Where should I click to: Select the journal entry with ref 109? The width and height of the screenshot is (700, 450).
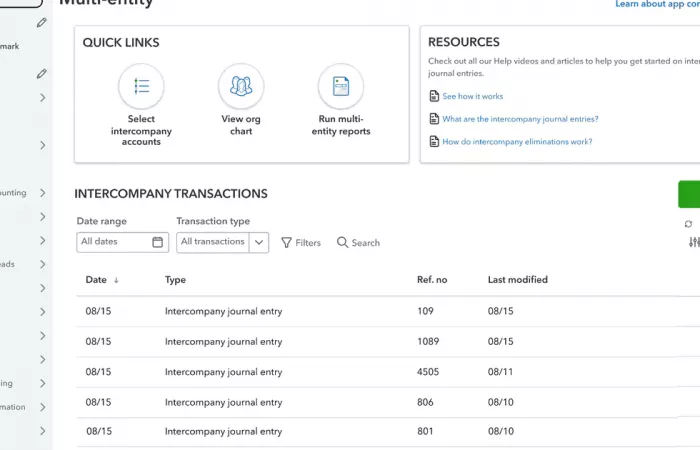click(388, 311)
